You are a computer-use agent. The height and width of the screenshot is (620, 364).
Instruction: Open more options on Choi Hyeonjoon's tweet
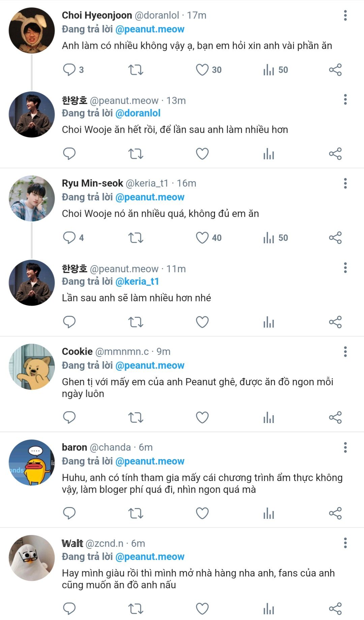pos(345,16)
